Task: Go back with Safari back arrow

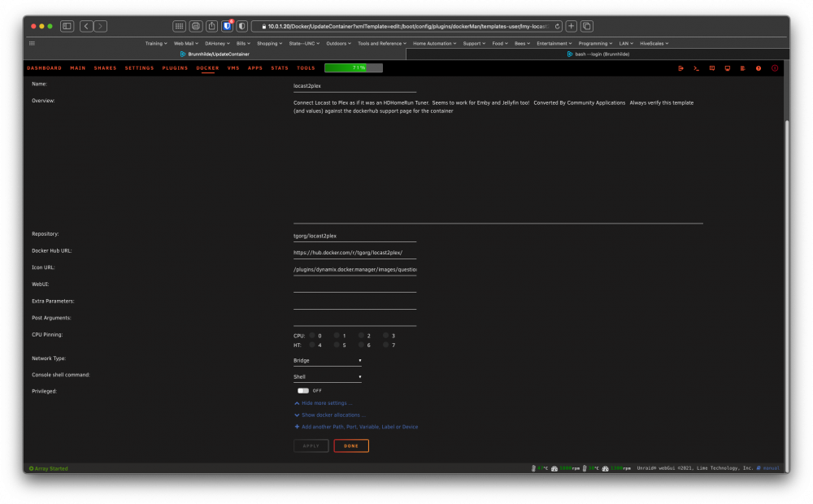Action: click(x=87, y=26)
